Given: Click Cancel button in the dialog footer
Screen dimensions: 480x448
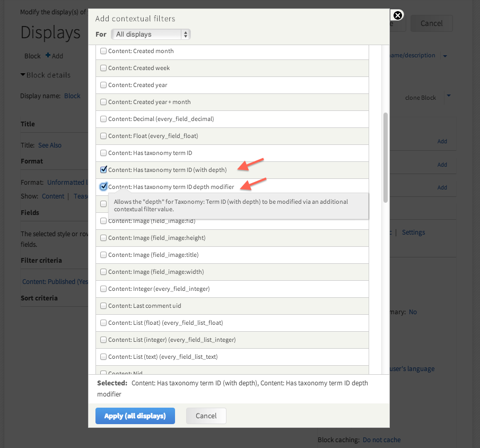Looking at the screenshot, I should (x=206, y=416).
